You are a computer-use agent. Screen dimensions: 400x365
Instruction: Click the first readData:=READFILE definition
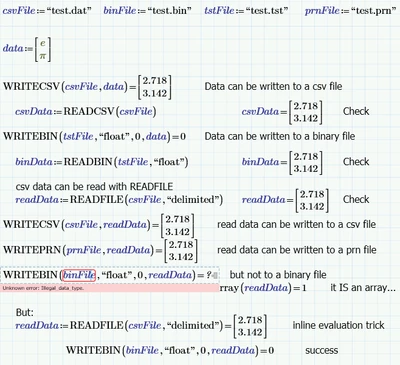tap(119, 200)
